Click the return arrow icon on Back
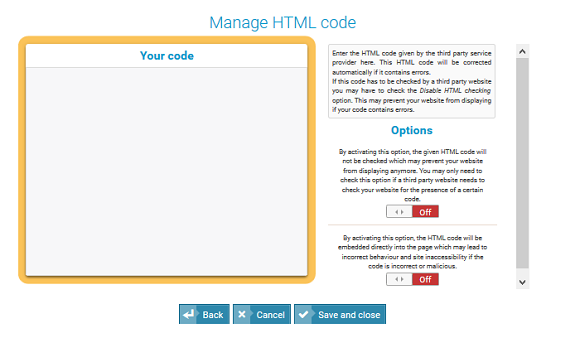 pyautogui.click(x=188, y=314)
